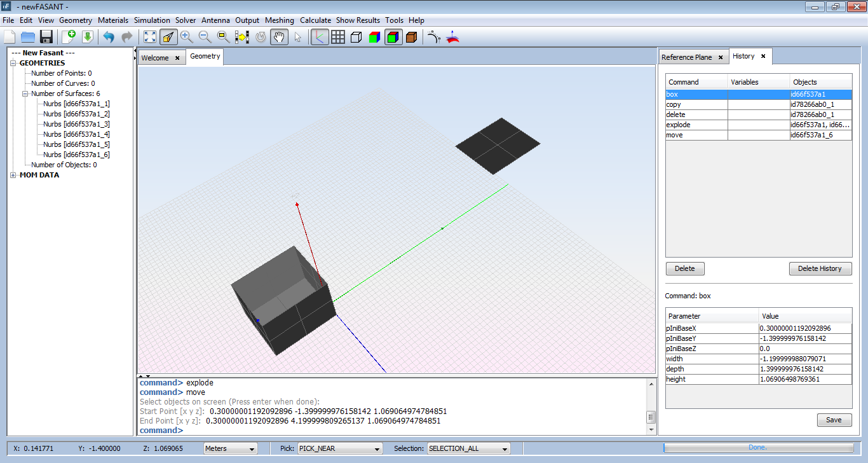Click the Save project floppy disk icon
The width and height of the screenshot is (868, 463).
(x=46, y=37)
